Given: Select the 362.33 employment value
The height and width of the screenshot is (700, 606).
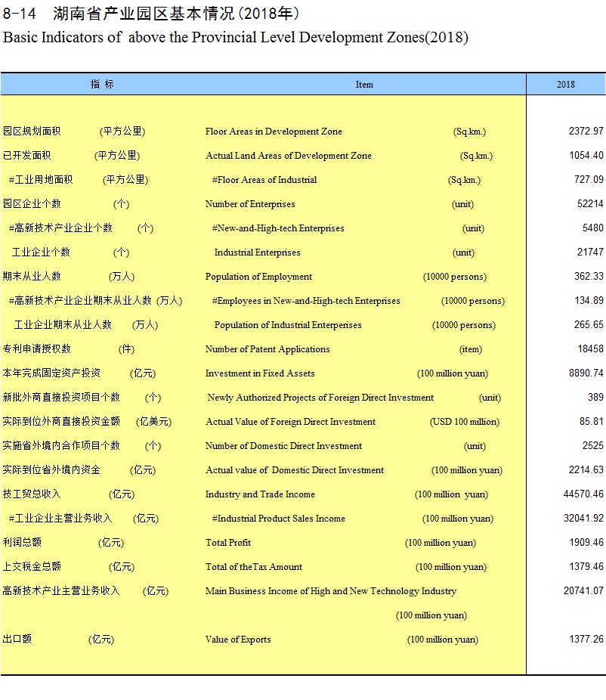Looking at the screenshot, I should 589,277.
